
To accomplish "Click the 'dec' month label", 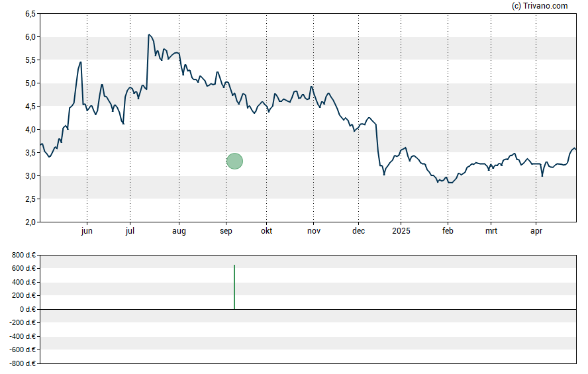I will (x=358, y=231).
